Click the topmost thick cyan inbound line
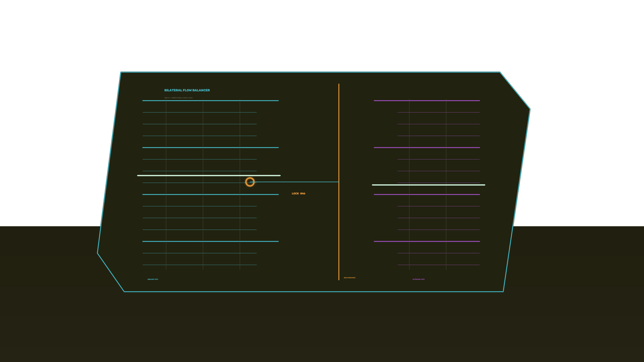The height and width of the screenshot is (362, 644). coord(210,101)
